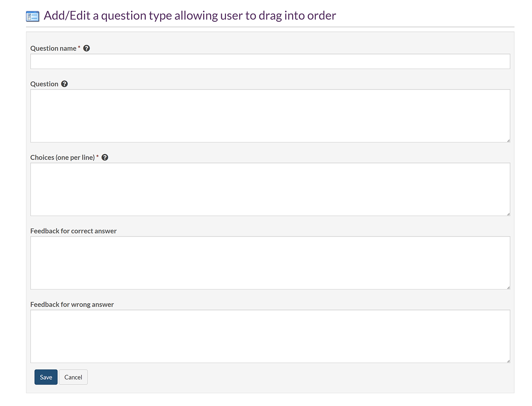The height and width of the screenshot is (406, 532).
Task: Click the Question name text input
Action: 270,61
